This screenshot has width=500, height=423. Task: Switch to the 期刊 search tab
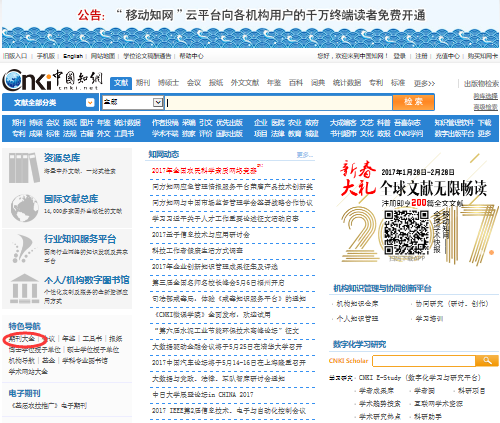click(143, 83)
